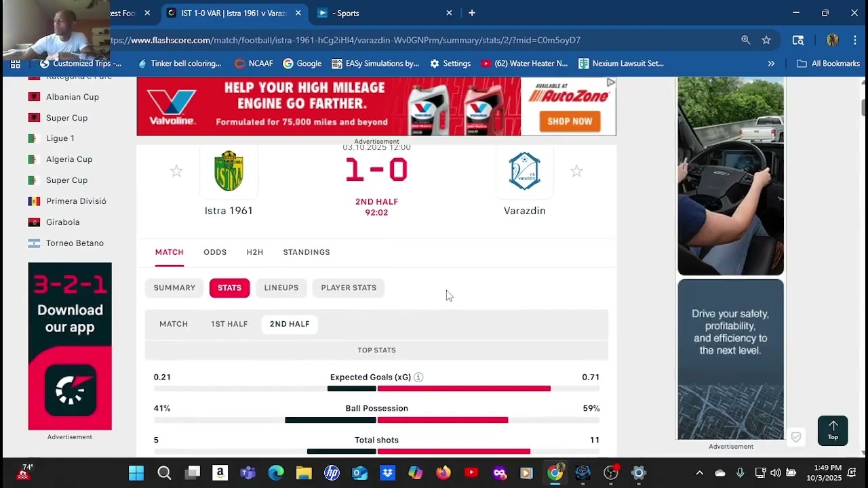The width and height of the screenshot is (868, 488).
Task: Open the Windows Start menu
Action: coord(136,473)
